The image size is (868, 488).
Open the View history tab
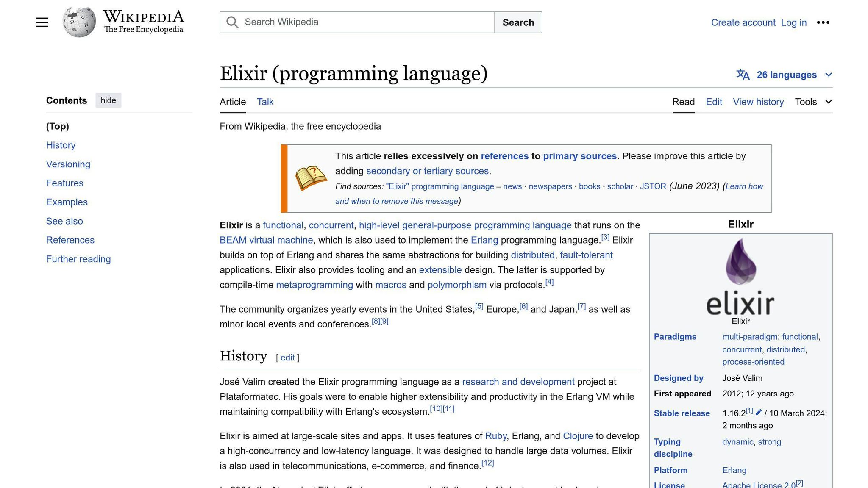point(758,102)
